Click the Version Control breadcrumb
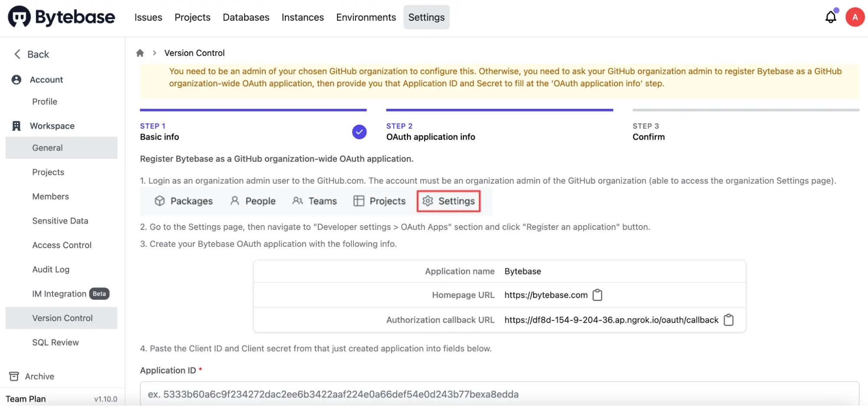 (x=194, y=53)
